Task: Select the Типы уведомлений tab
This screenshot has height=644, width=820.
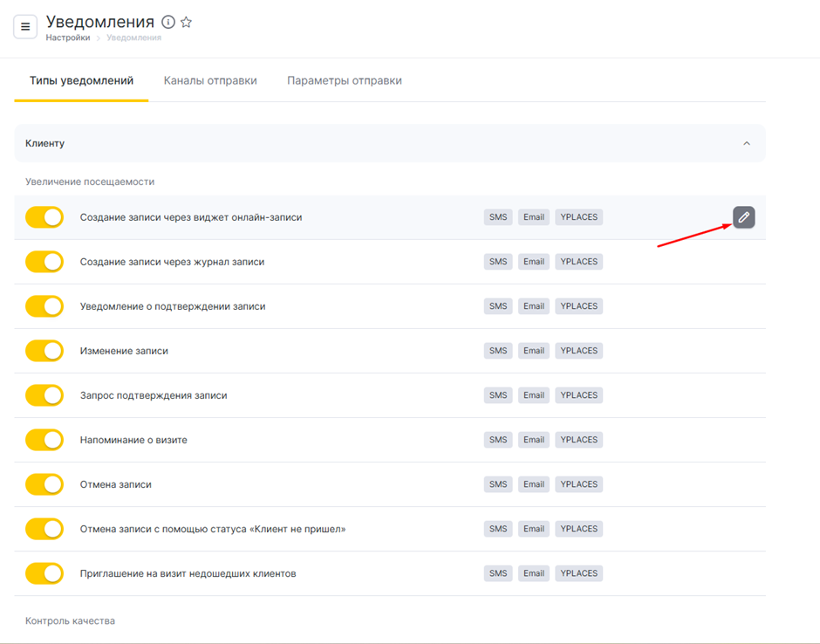Action: (x=81, y=80)
